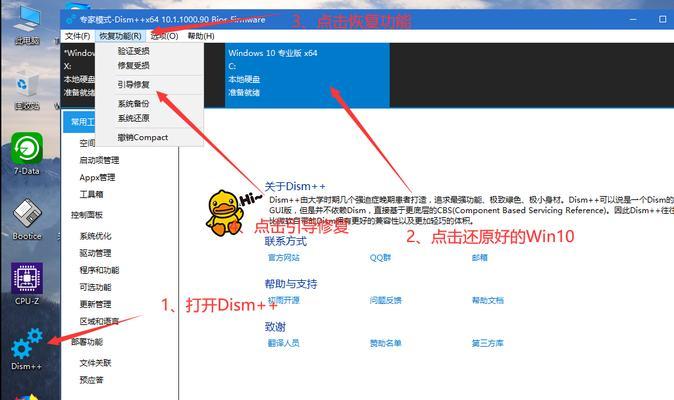Screen dimensions: 674x400
Task: Click the 帮助与支持 heading
Action: coord(291,284)
